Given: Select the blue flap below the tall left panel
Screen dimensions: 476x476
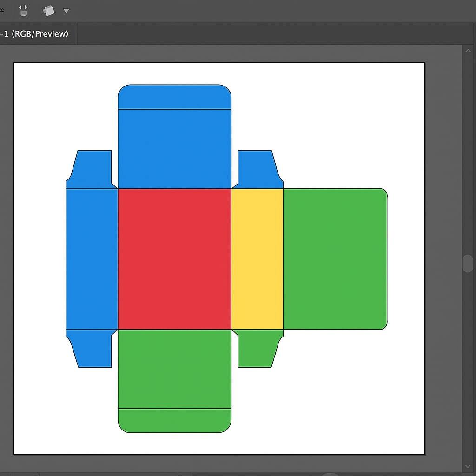Looking at the screenshot, I should (x=92, y=348).
